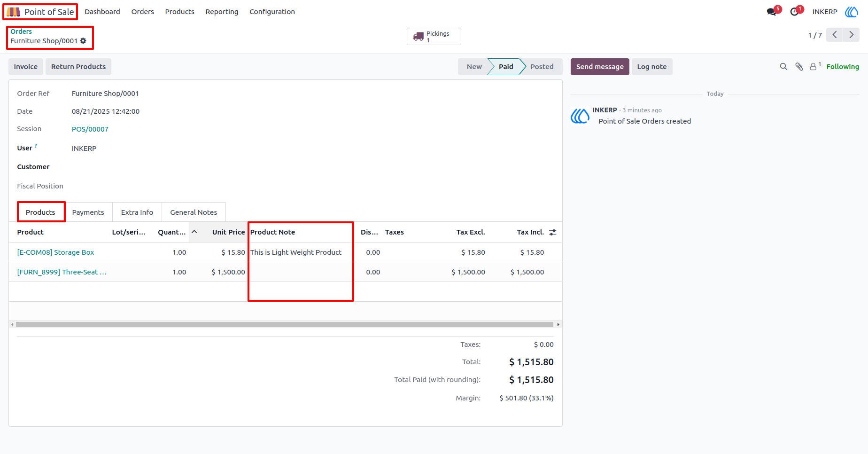Open the INKERP user menu
The width and height of the screenshot is (868, 454).
pos(825,12)
